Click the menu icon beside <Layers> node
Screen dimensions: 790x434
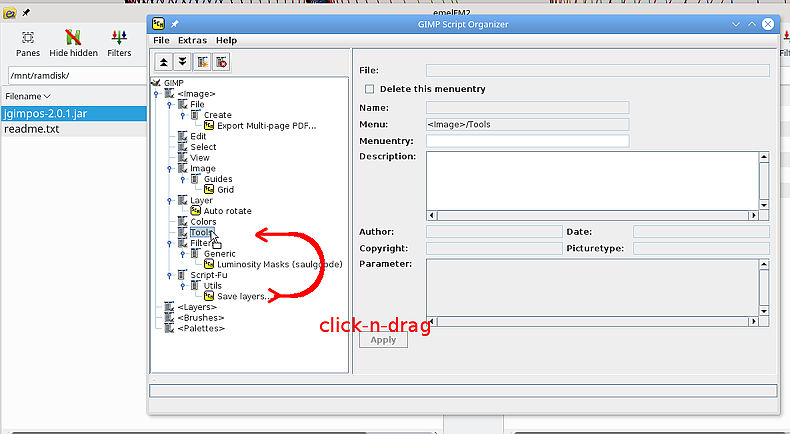[169, 306]
